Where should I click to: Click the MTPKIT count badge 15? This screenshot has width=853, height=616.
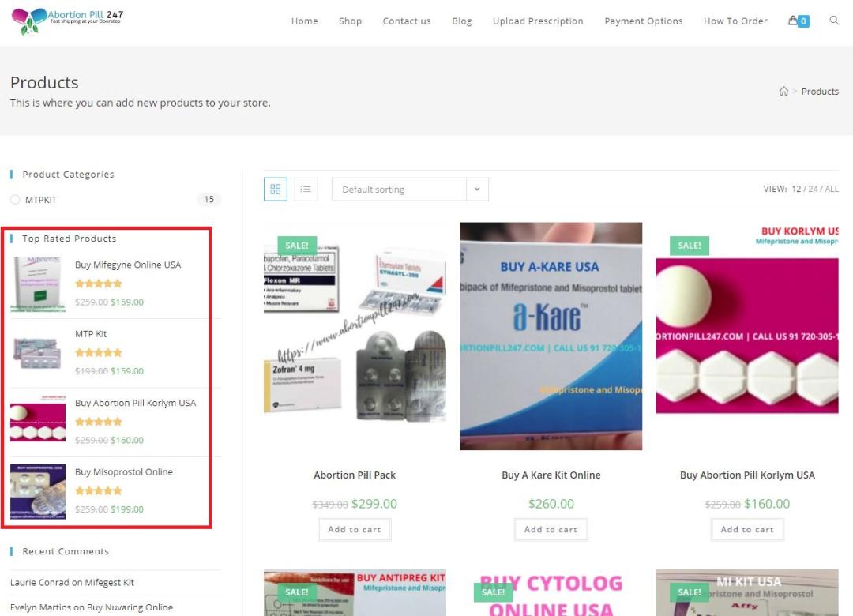[209, 199]
